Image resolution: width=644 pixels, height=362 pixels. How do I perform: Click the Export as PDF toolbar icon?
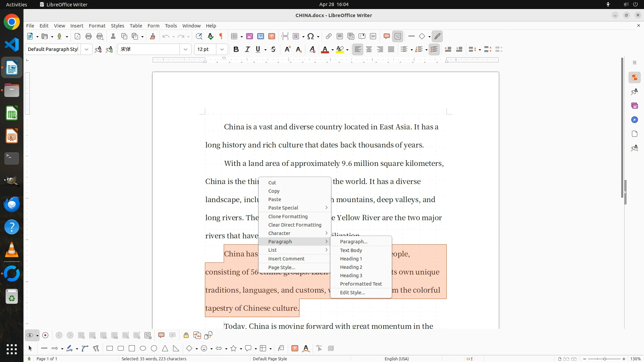(77, 37)
